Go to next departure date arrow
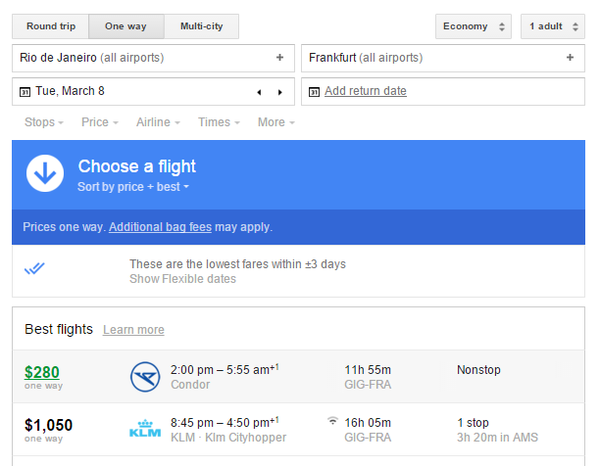Image resolution: width=600 pixels, height=466 pixels. pos(280,92)
